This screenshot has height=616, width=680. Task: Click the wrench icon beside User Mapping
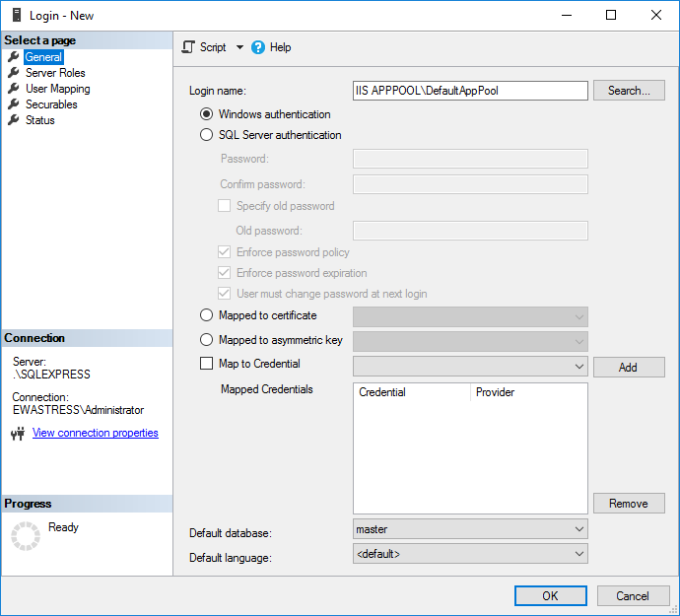tap(14, 89)
